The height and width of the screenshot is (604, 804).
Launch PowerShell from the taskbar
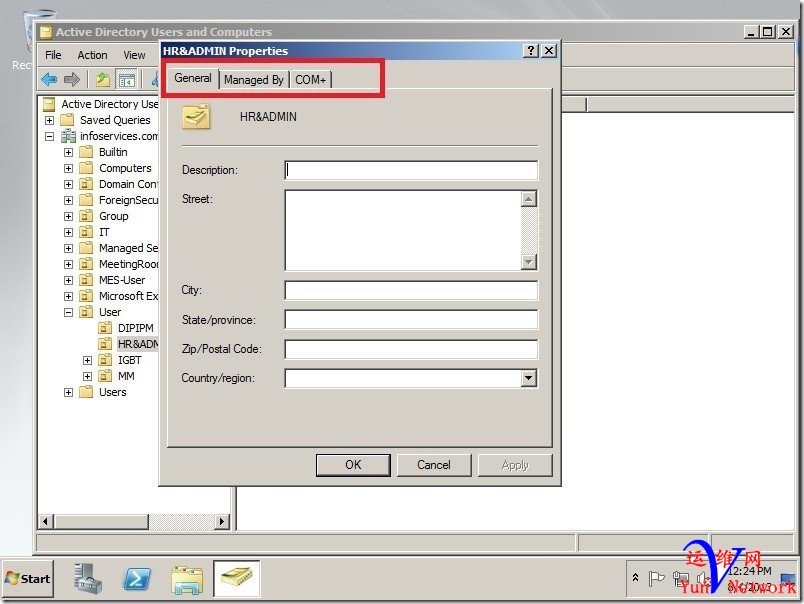point(137,579)
